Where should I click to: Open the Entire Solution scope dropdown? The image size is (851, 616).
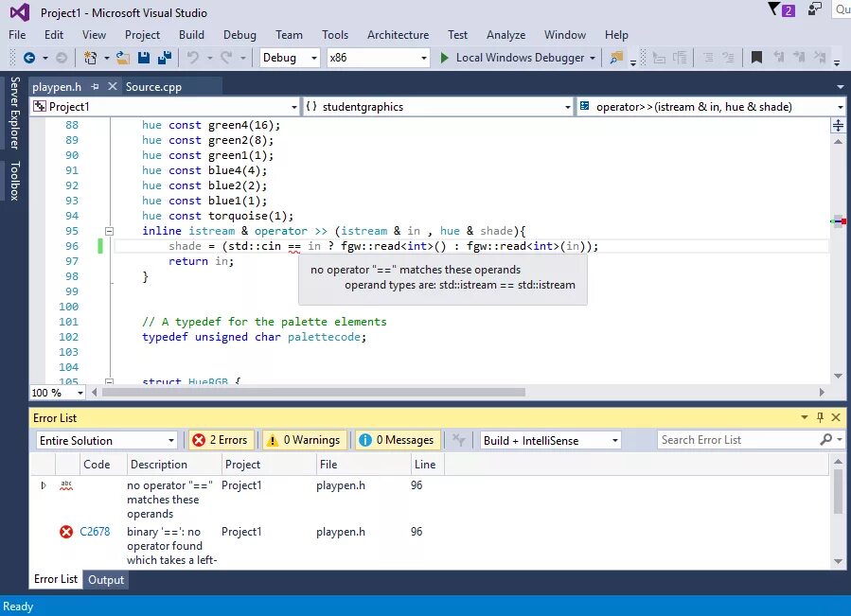tap(107, 440)
